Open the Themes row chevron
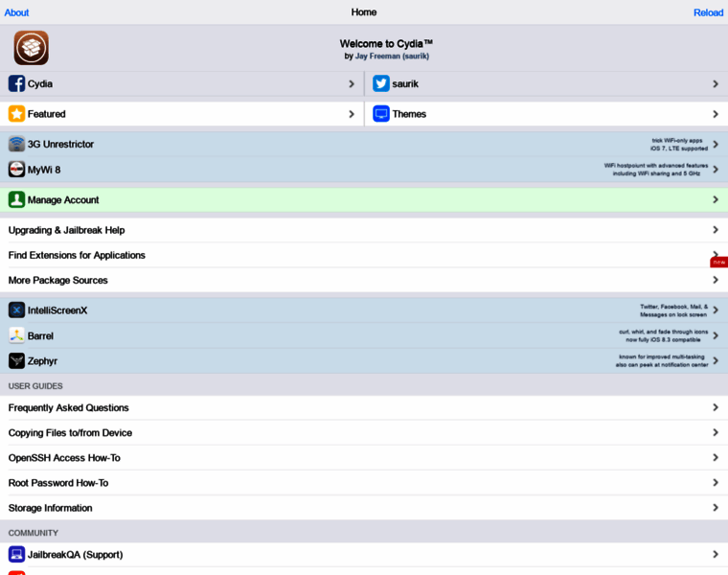Screen dimensions: 728x575 click(x=716, y=114)
